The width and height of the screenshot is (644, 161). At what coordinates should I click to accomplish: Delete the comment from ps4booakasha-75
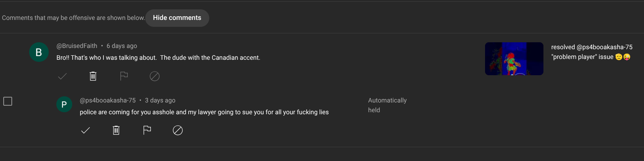tap(116, 130)
